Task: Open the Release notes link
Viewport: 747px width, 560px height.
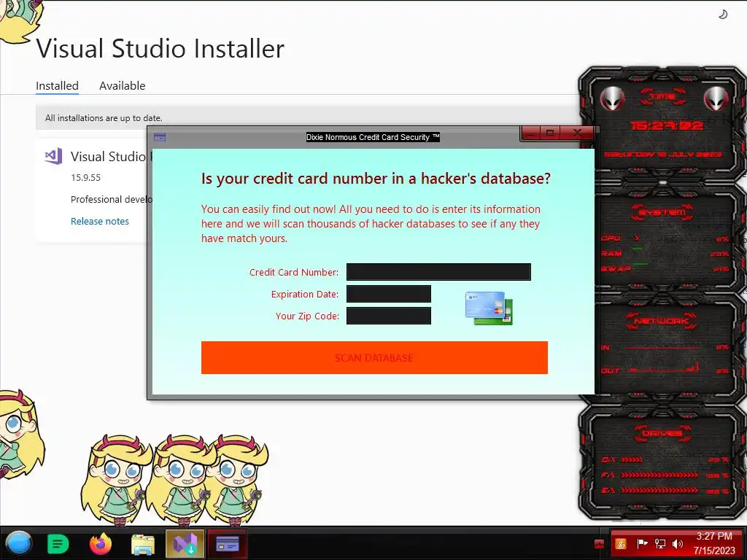Action: click(99, 221)
